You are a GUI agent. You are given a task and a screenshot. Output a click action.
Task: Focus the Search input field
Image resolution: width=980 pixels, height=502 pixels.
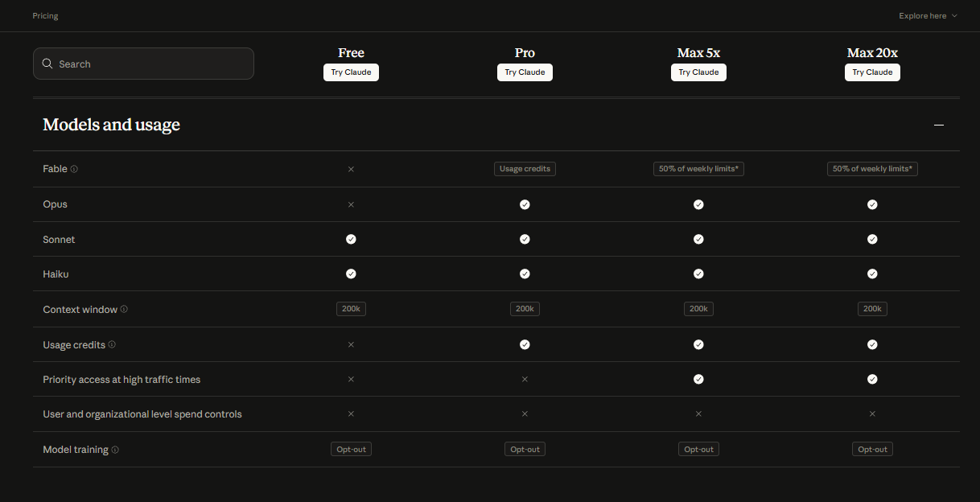(x=143, y=64)
